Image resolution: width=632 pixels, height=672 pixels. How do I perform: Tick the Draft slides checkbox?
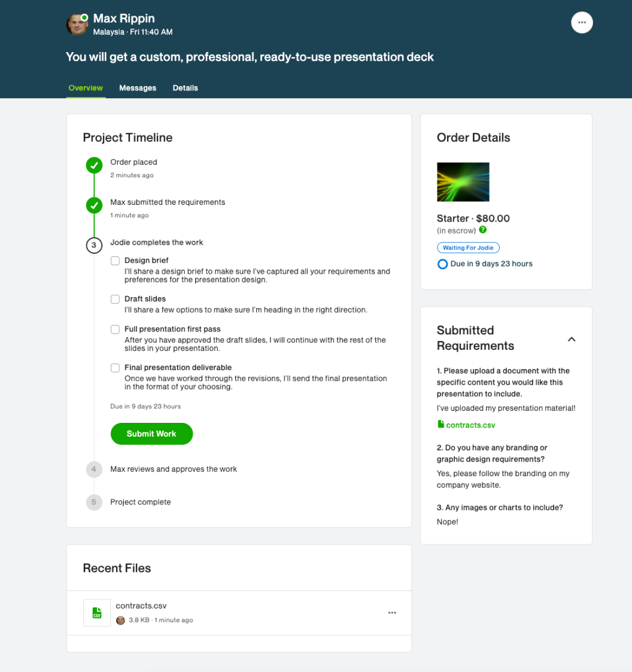115,299
